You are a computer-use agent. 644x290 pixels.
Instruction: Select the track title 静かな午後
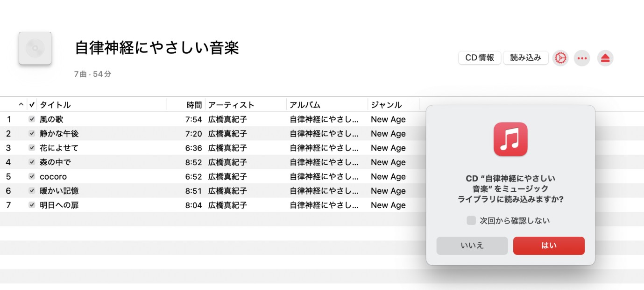59,133
